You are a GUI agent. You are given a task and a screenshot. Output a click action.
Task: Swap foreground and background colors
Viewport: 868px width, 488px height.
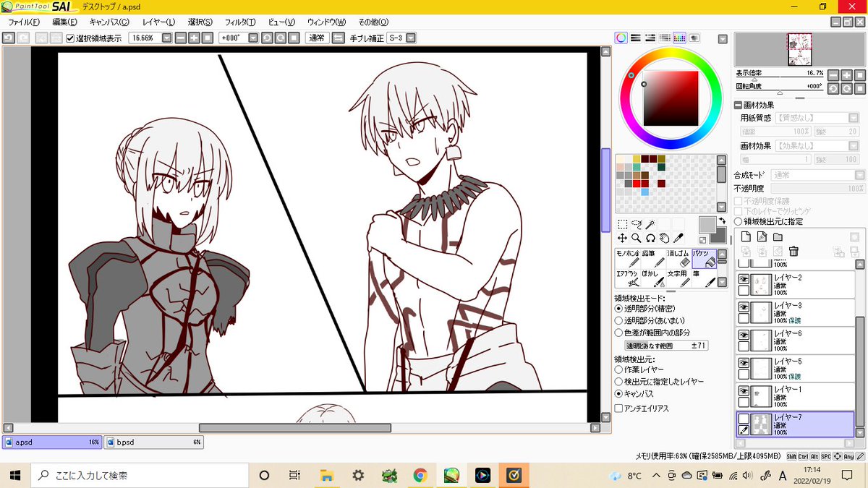coord(722,221)
